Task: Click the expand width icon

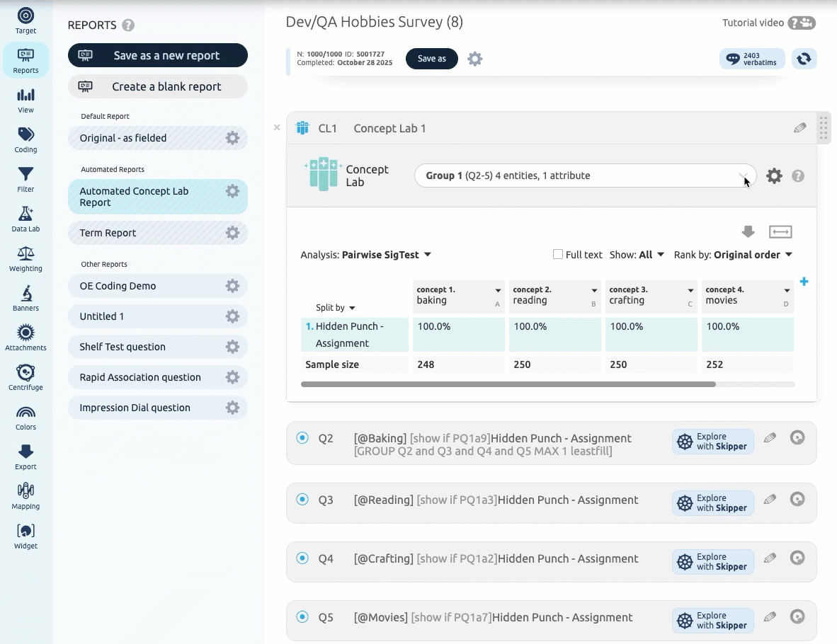Action: pos(780,232)
